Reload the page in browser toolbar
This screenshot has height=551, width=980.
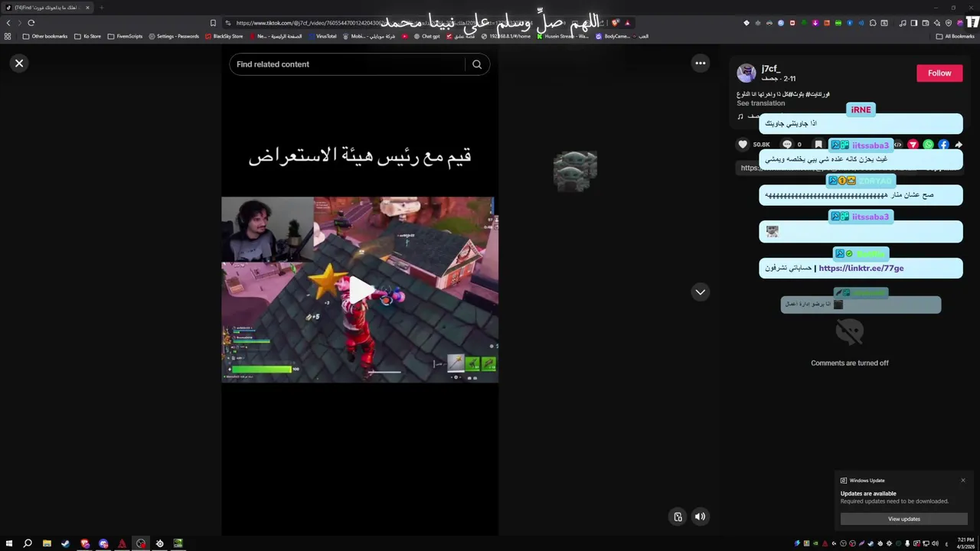(31, 23)
